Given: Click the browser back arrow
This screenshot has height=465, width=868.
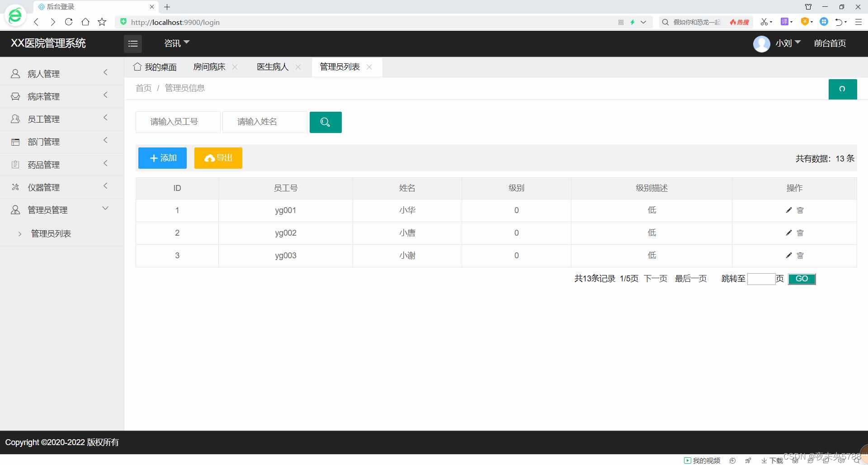Looking at the screenshot, I should [36, 22].
